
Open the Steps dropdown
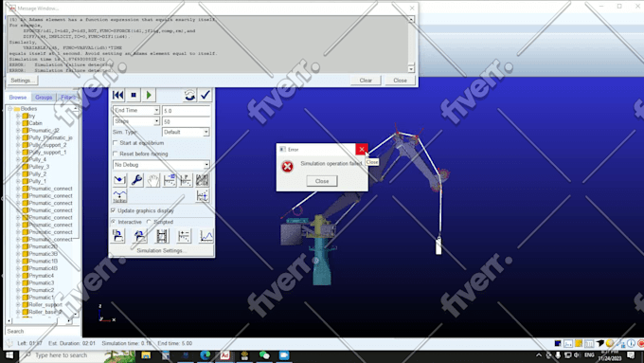tap(156, 121)
